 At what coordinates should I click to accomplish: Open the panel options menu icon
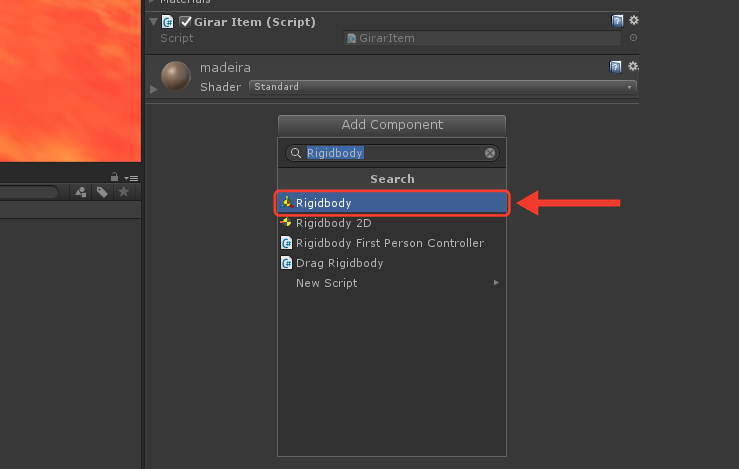(x=131, y=178)
